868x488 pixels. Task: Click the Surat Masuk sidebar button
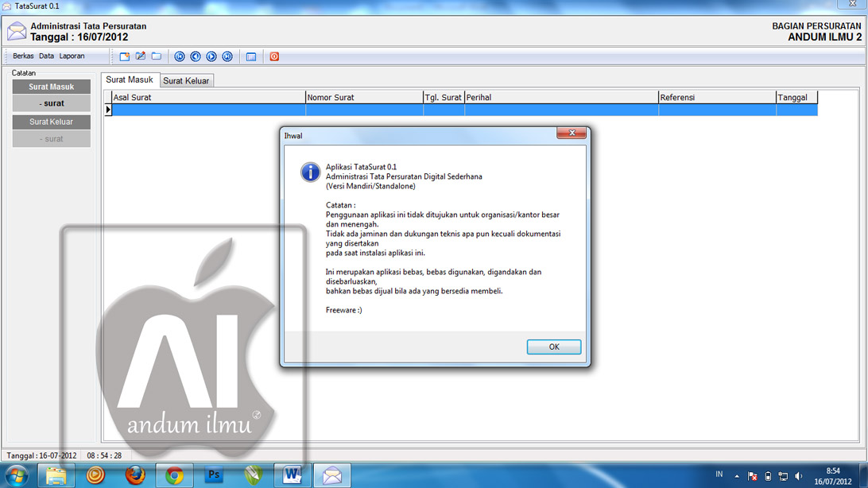tap(52, 87)
